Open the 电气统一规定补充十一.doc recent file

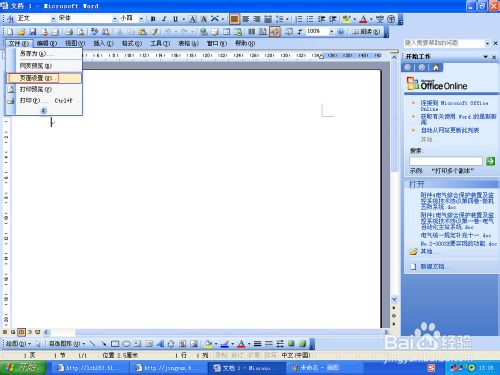tap(456, 235)
